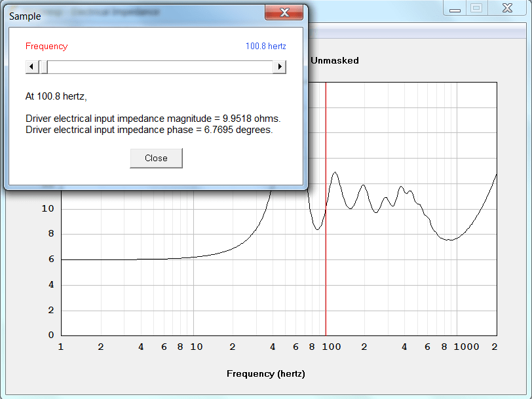Click the 100 label on frequency axis
The image size is (532, 399).
(332, 347)
